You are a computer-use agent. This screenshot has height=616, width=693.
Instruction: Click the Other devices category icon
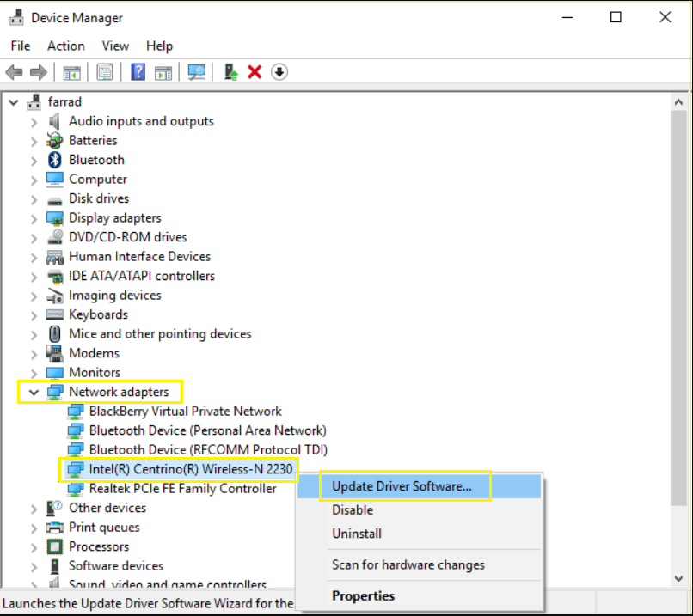pyautogui.click(x=55, y=509)
